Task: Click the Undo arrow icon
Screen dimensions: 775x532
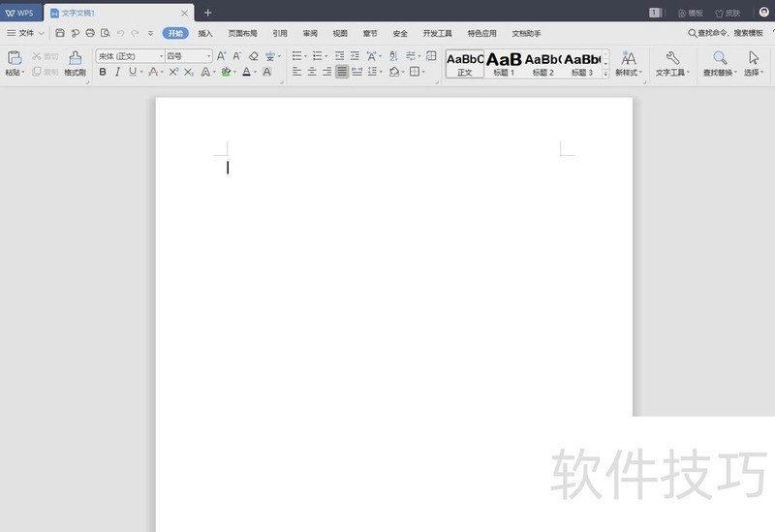Action: click(x=120, y=33)
